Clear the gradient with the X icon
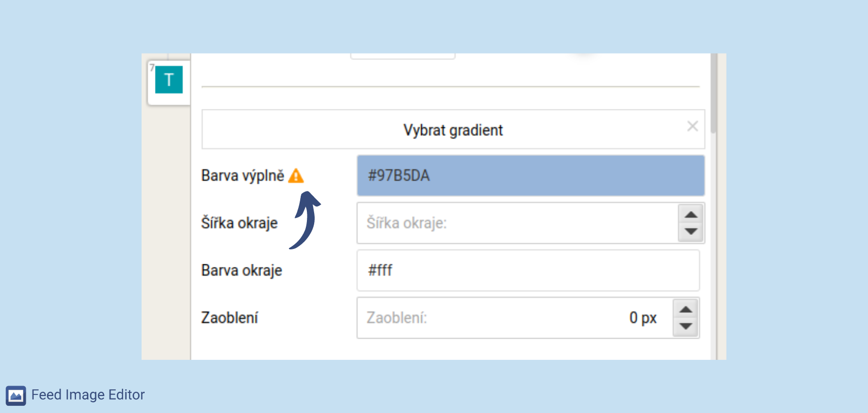 pos(692,126)
